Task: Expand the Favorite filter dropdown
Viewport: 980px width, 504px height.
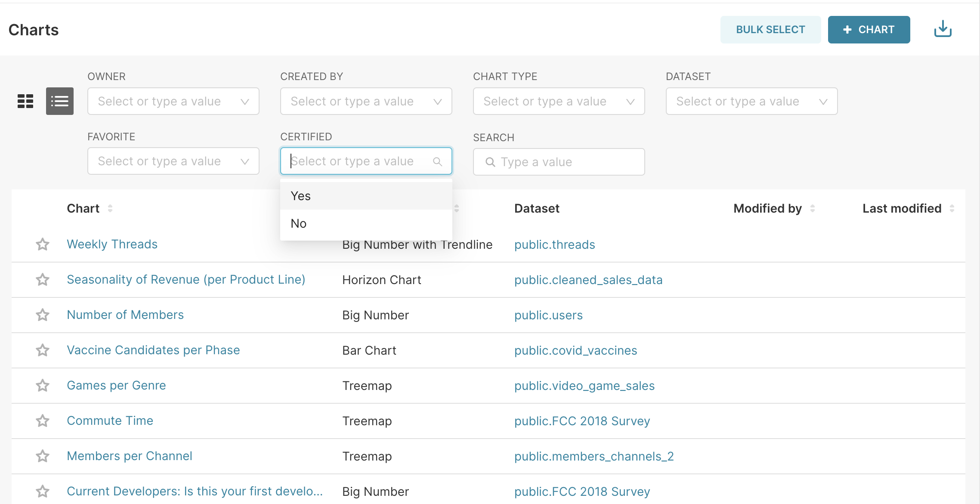Action: coord(173,161)
